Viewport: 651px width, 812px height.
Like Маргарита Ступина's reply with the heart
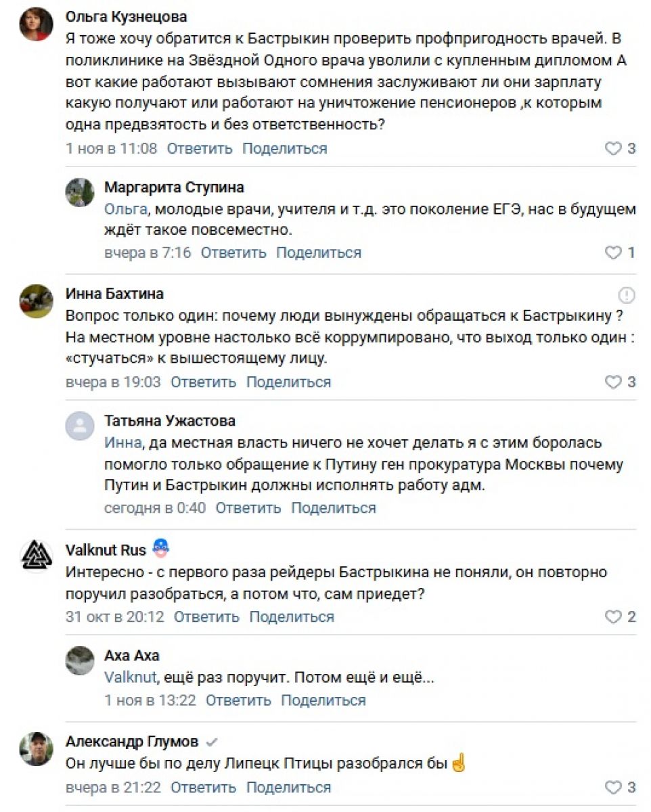612,253
